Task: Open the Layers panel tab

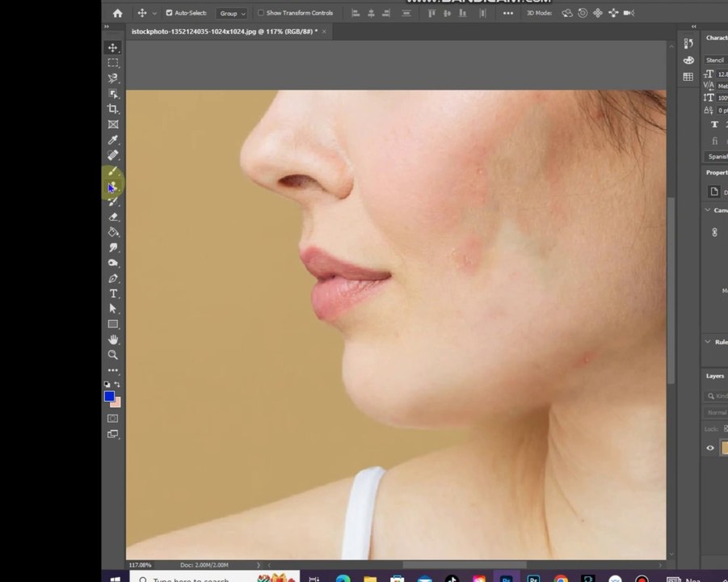Action: point(715,376)
